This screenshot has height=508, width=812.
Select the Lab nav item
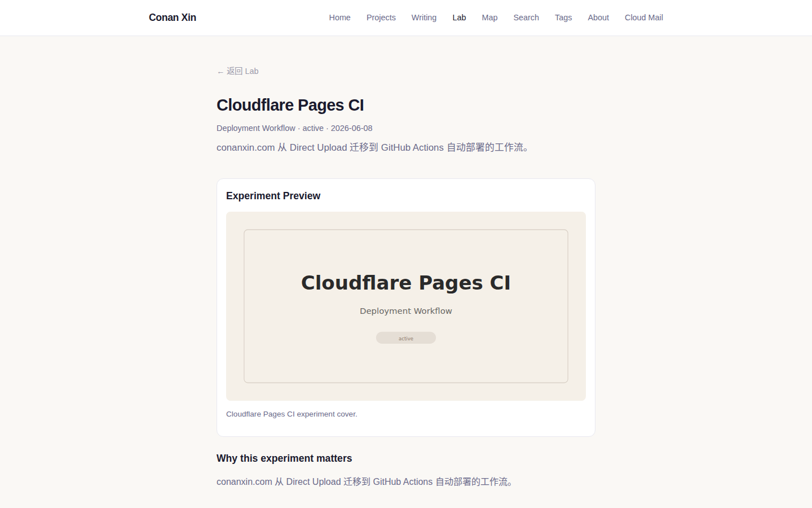[459, 17]
